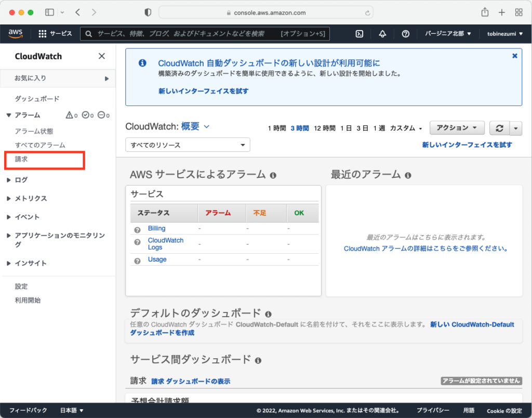Open the 概要 view dropdown
The height and width of the screenshot is (418, 532).
click(x=195, y=126)
